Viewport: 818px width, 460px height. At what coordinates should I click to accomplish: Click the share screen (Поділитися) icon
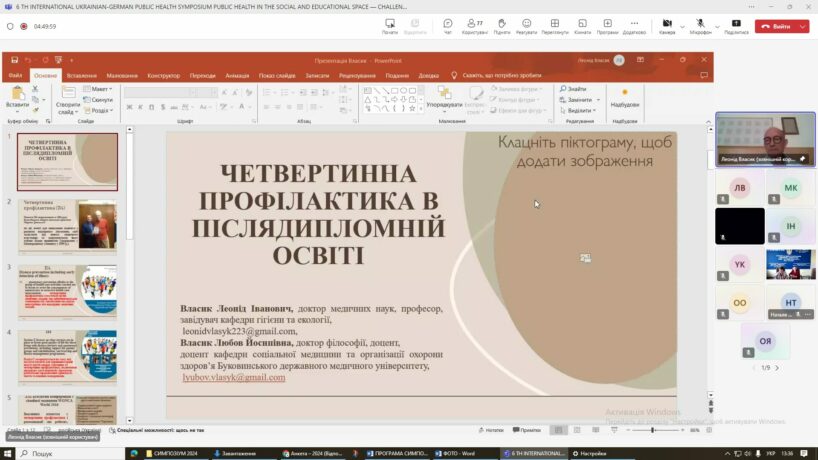click(736, 23)
